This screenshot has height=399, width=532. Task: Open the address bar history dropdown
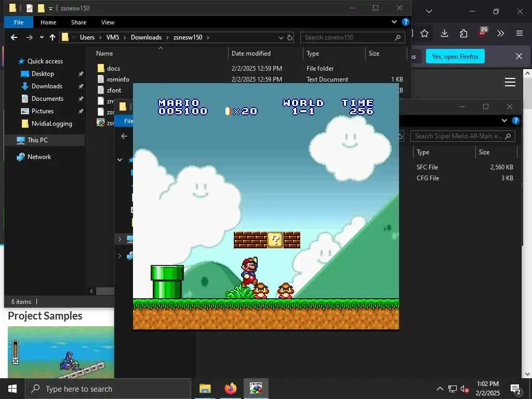point(281,37)
